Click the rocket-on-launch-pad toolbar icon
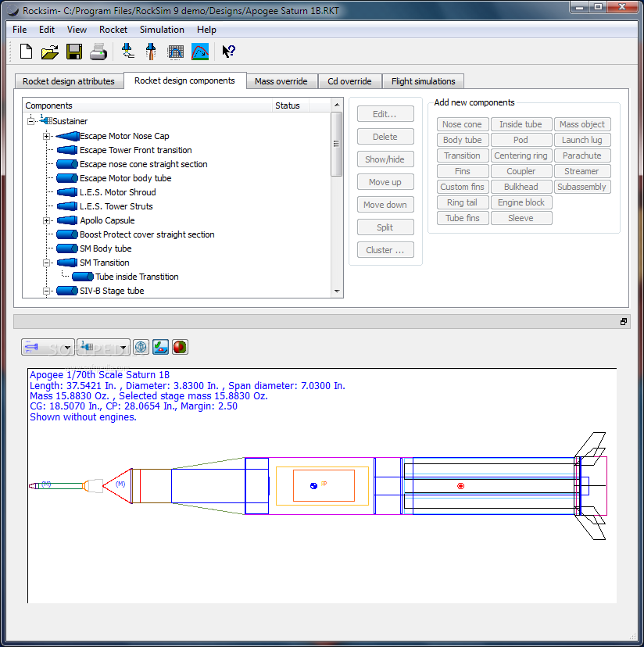 point(127,52)
